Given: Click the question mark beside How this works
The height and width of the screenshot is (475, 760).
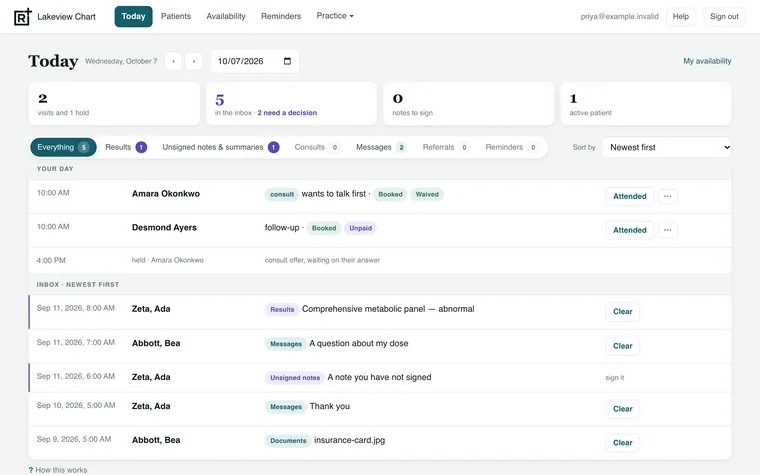Looking at the screenshot, I should pos(31,470).
